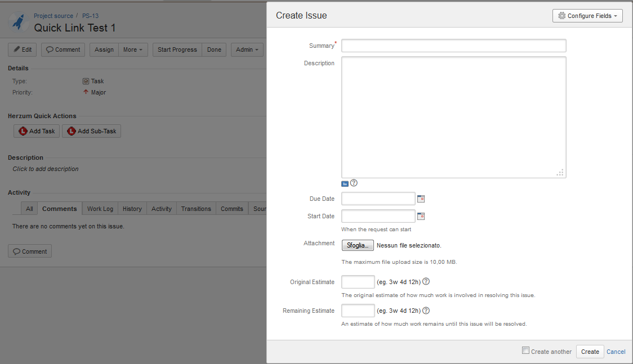Click the rocket project avatar icon
This screenshot has width=633, height=364.
click(18, 22)
